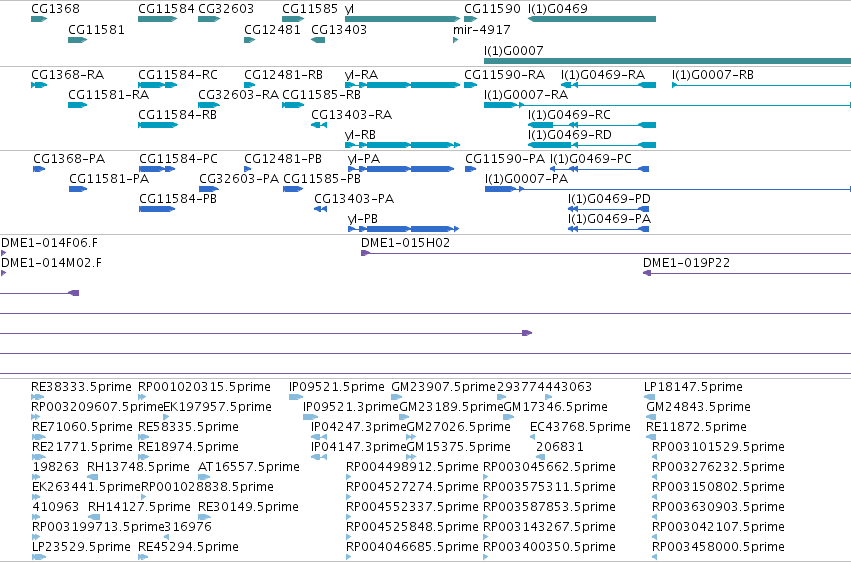Click the yl-RA transcript label
This screenshot has height=562, width=851.
click(x=361, y=75)
